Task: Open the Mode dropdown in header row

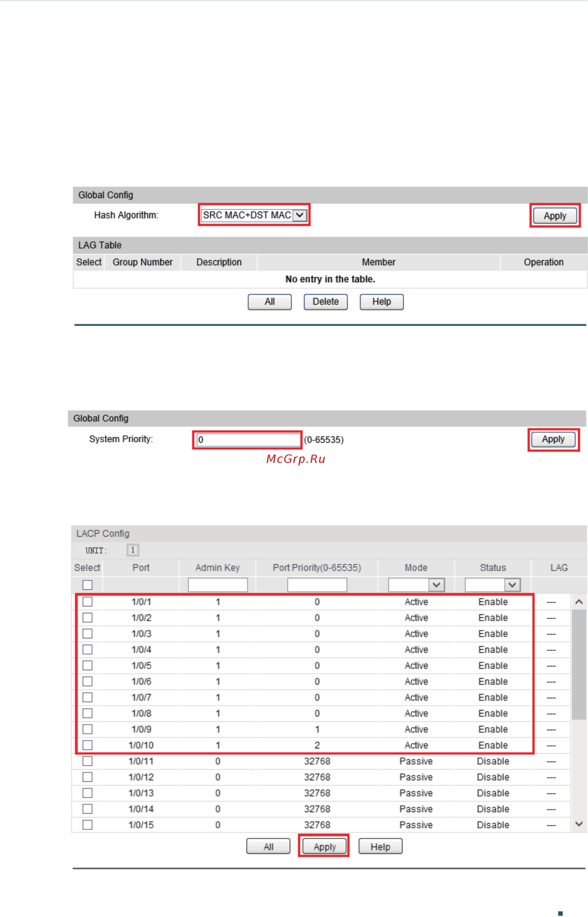Action: point(416,585)
